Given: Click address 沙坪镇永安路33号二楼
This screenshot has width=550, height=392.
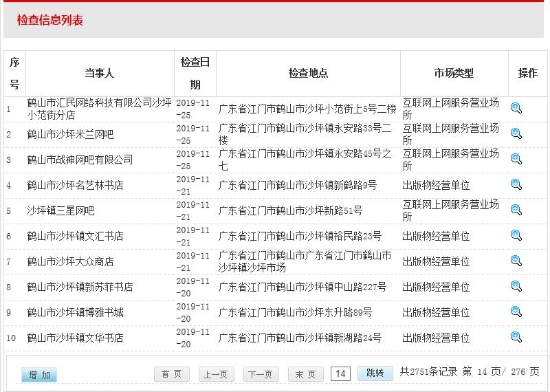Looking at the screenshot, I should click(305, 134).
